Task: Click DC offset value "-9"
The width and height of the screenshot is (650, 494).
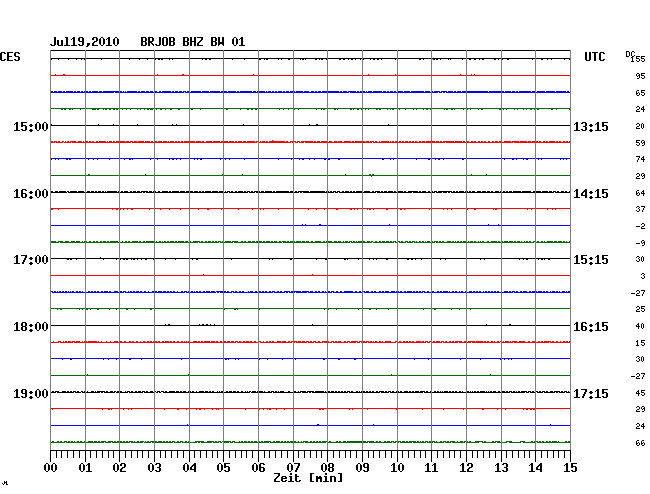Action: [640, 243]
